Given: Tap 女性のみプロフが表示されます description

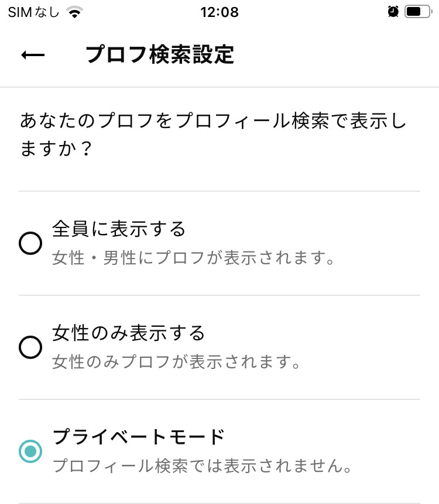Looking at the screenshot, I should tap(176, 361).
